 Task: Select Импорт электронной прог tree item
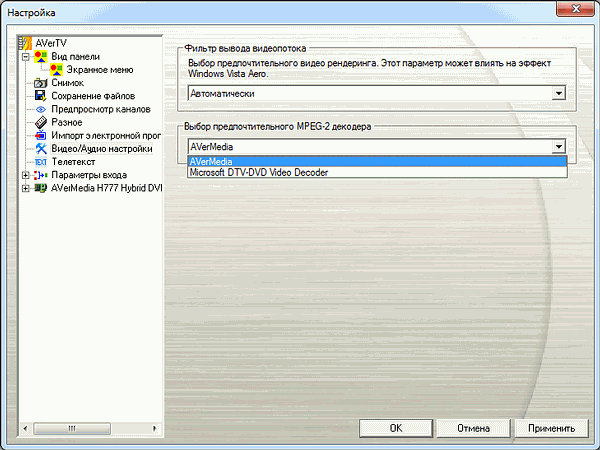(x=106, y=135)
